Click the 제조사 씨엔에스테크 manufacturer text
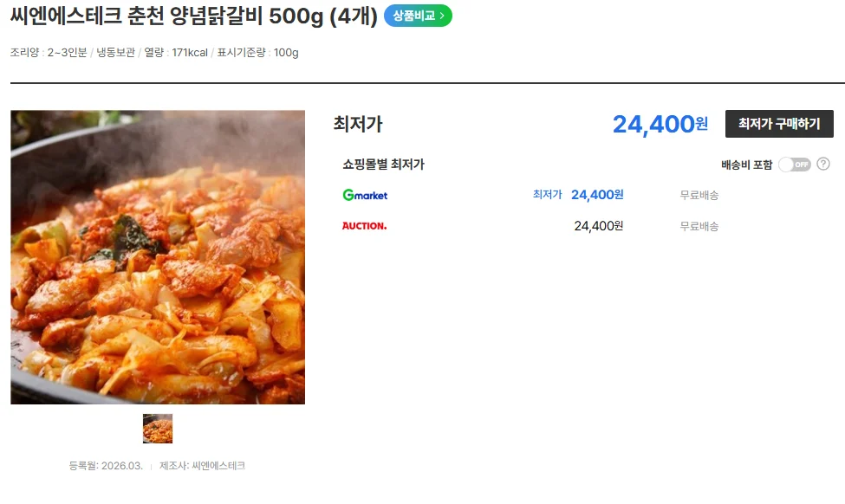 point(202,466)
